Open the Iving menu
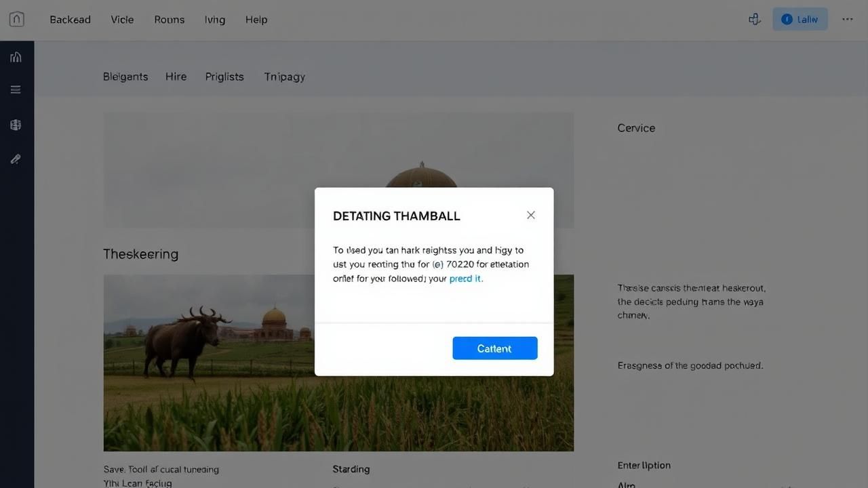 214,20
